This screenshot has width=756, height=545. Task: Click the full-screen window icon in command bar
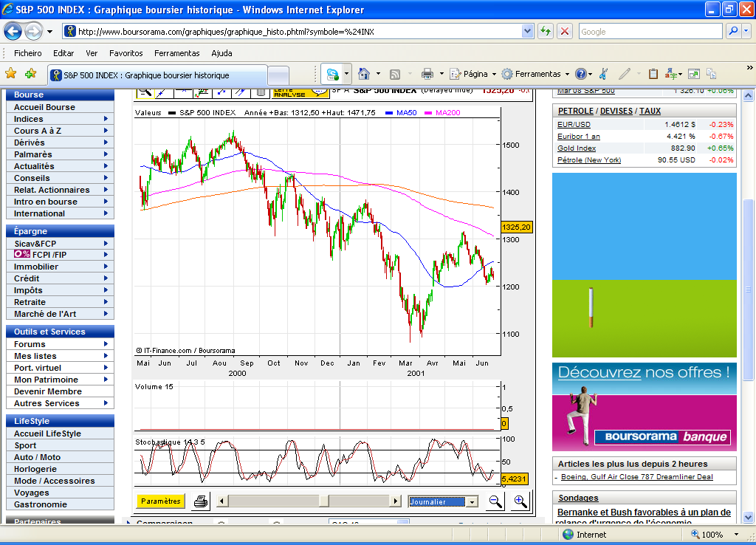point(694,74)
